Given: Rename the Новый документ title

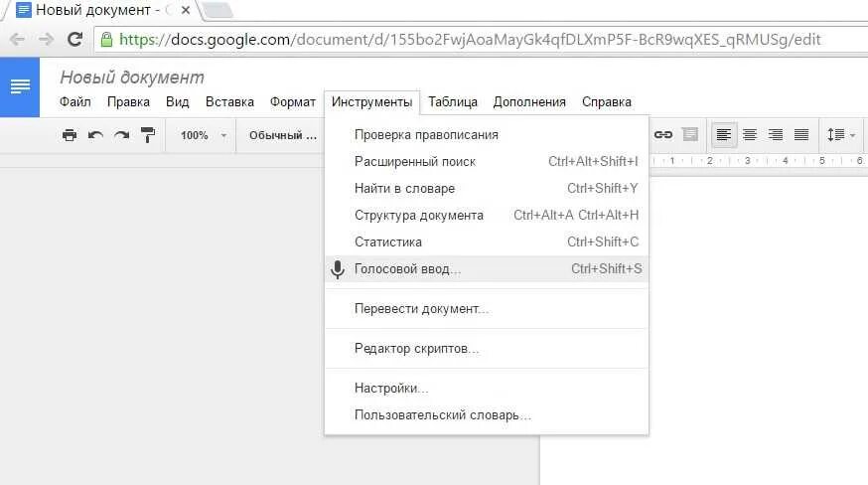Looking at the screenshot, I should [132, 78].
